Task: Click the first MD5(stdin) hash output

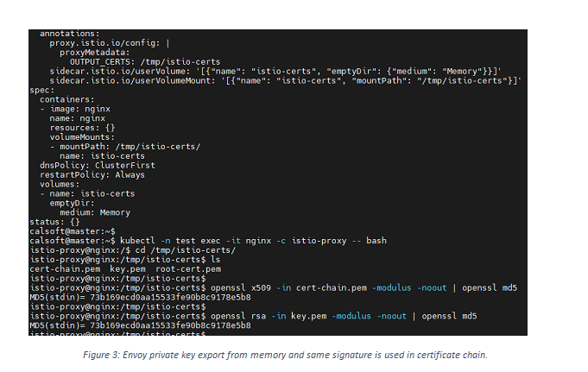Action: 140,298
